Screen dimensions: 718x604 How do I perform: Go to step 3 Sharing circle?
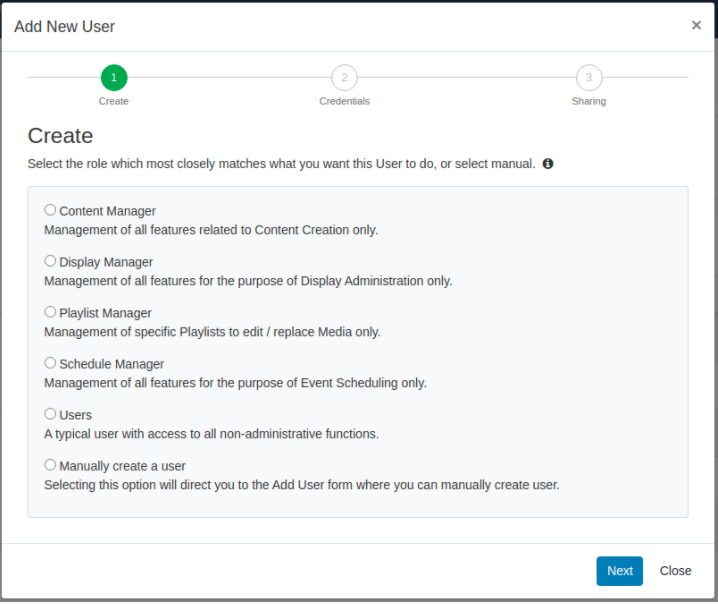(x=589, y=77)
